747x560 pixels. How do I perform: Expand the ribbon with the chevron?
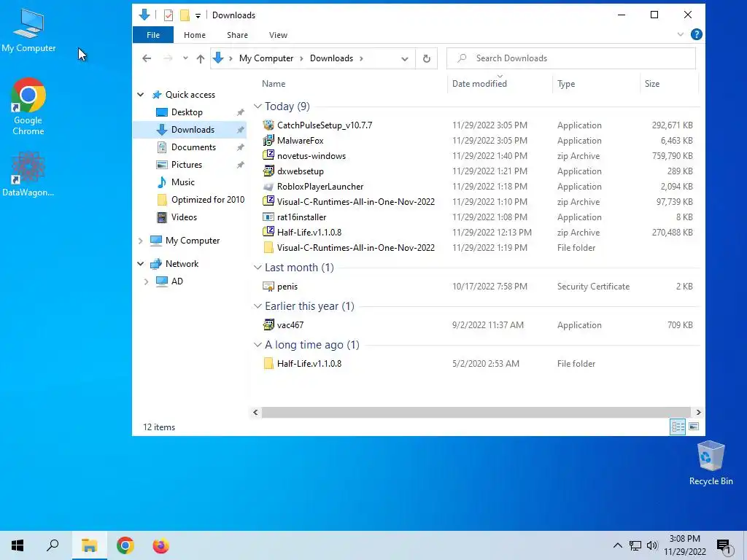681,34
